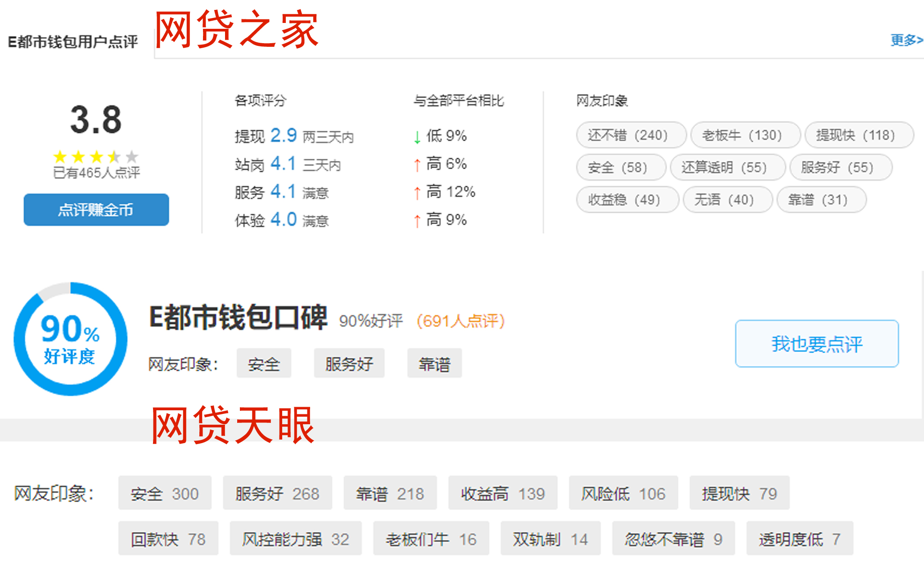Click the 体验 4.0 满意 row
This screenshot has width=924, height=579.
(x=282, y=220)
